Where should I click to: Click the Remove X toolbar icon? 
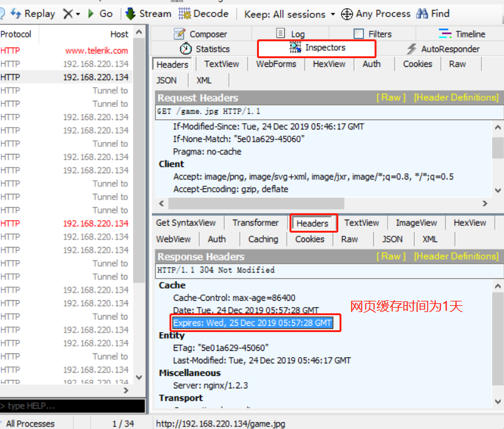pos(68,14)
